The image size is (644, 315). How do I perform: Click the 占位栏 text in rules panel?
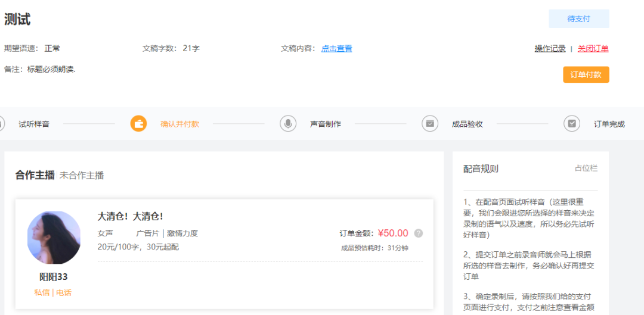(586, 169)
